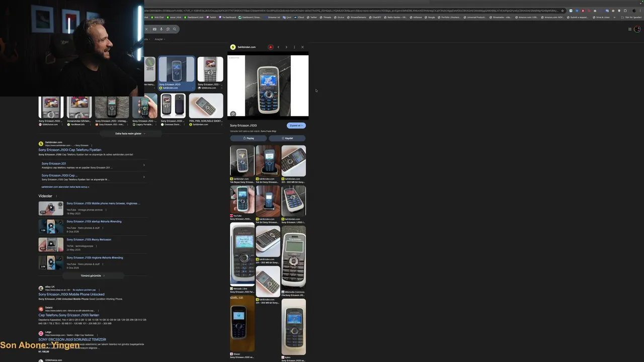Start voice search with the microphone icon
The width and height of the screenshot is (644, 362).
click(161, 29)
